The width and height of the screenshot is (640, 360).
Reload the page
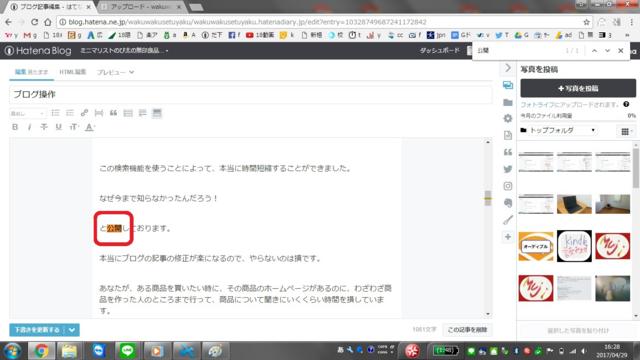tap(34, 22)
